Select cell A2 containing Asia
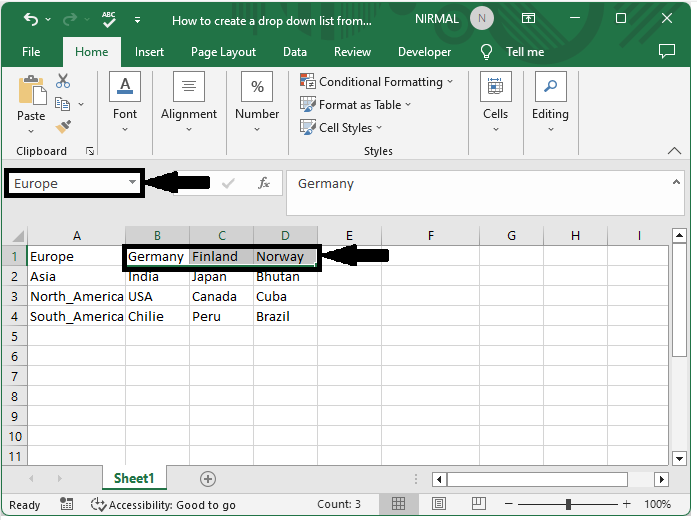Viewport: 697px width, 520px height. [x=76, y=276]
